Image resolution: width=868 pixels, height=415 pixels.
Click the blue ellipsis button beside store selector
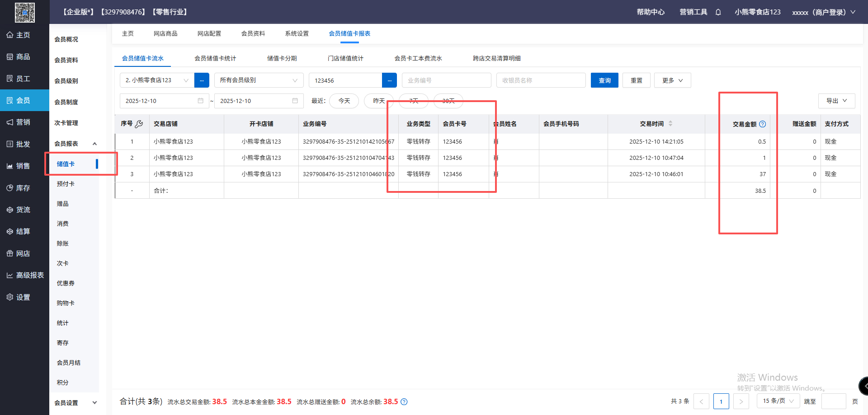[x=202, y=80]
